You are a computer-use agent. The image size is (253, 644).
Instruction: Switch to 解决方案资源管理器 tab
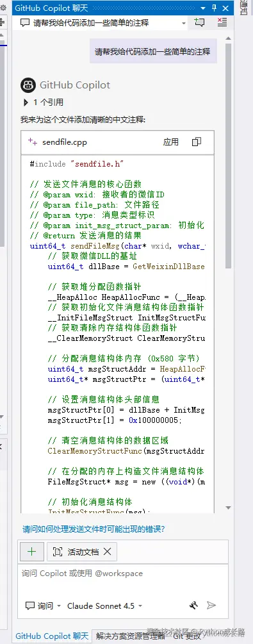130,636
